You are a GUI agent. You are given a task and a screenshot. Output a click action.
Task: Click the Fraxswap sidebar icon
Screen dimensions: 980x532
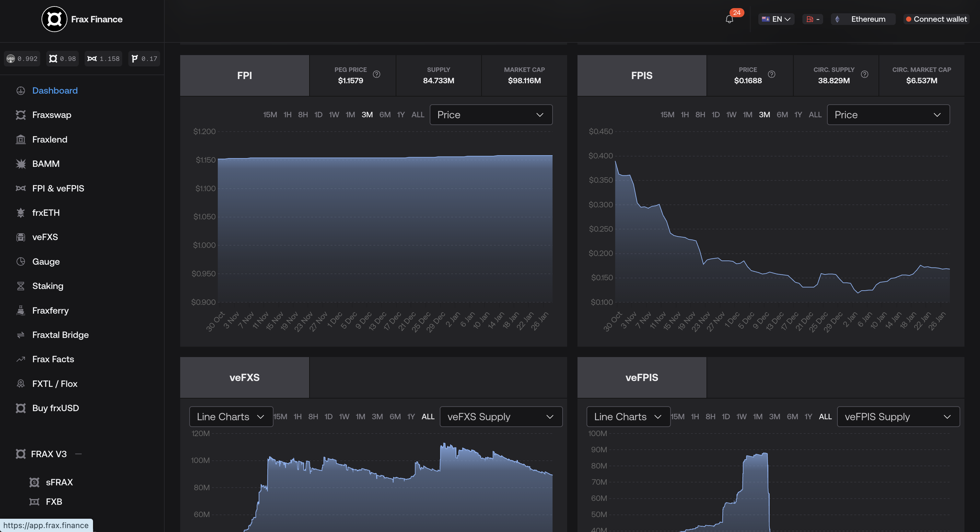click(20, 115)
